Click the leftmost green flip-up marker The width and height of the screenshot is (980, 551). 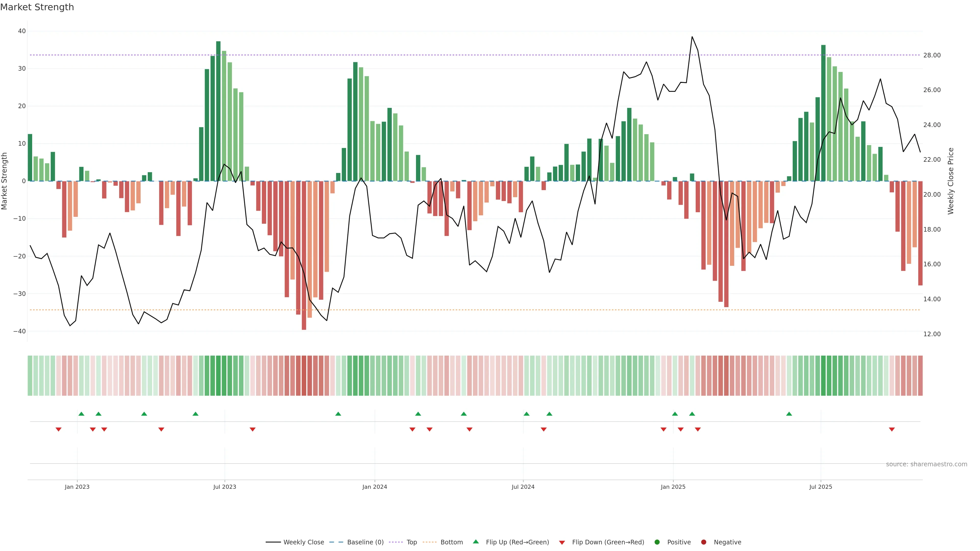click(x=81, y=414)
